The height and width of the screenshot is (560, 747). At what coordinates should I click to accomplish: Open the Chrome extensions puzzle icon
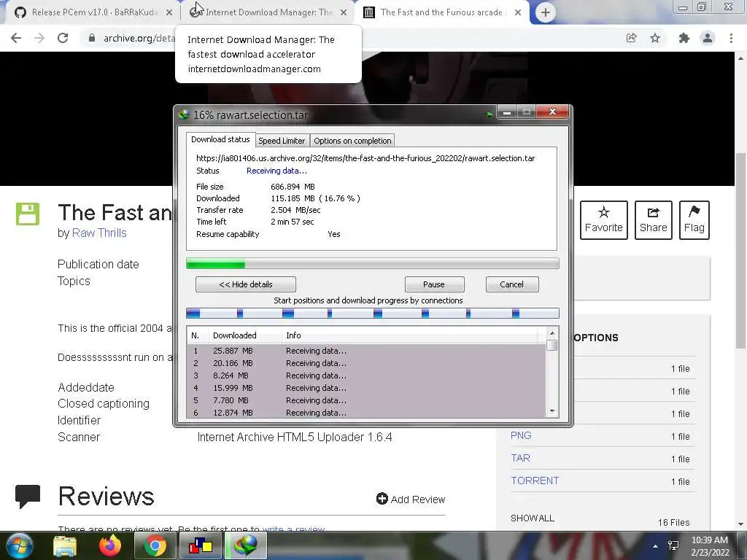[684, 38]
